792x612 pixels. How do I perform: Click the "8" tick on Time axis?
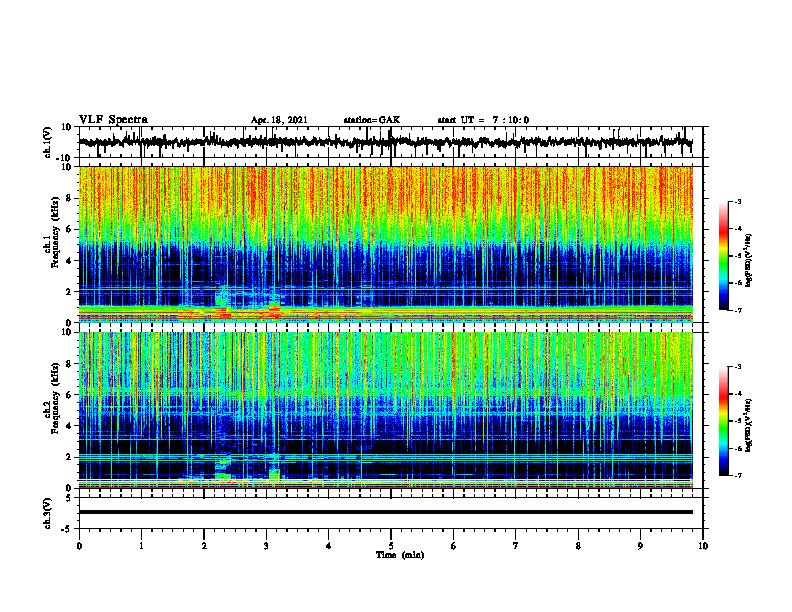(578, 546)
